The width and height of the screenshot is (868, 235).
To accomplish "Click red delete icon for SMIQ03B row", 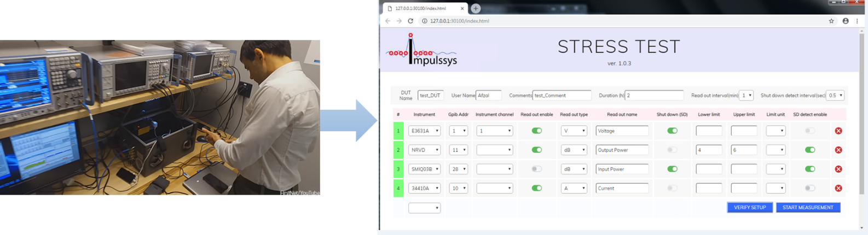I will point(838,169).
